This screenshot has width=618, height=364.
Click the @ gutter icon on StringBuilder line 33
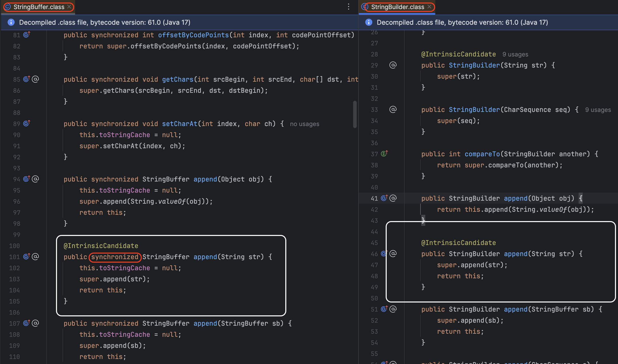click(393, 109)
